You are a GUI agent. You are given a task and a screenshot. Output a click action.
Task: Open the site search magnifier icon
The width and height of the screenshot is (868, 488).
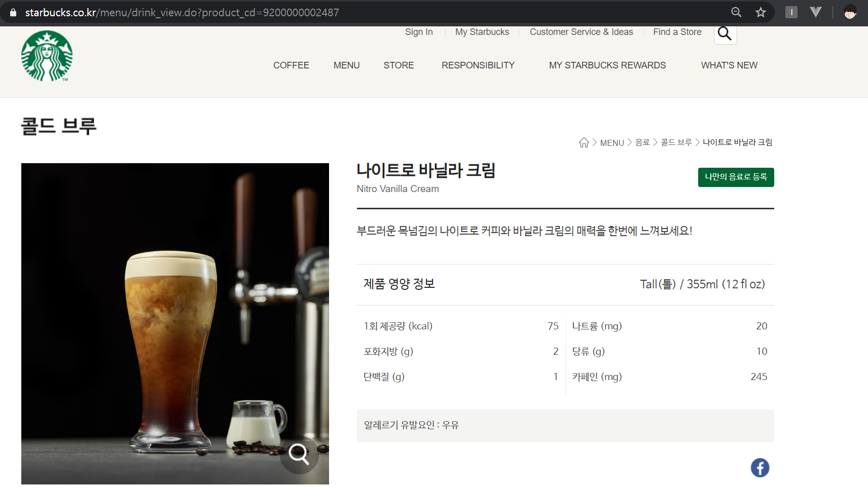[x=725, y=33]
